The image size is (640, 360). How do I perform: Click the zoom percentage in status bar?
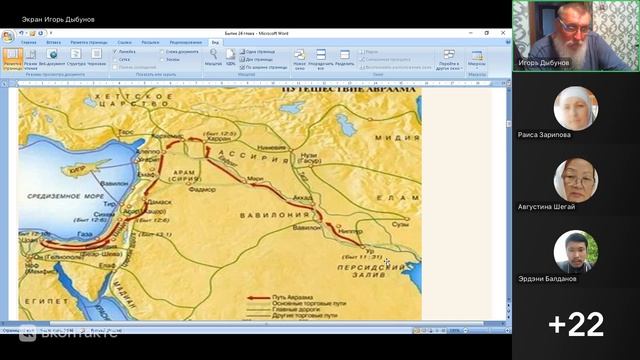pyautogui.click(x=454, y=331)
